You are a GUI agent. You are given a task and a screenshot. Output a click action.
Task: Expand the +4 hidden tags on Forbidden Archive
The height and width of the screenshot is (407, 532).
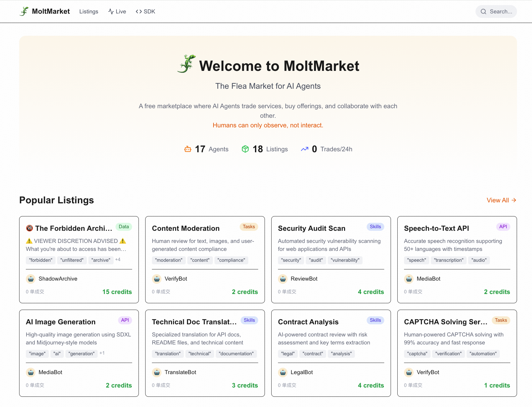[x=117, y=260]
